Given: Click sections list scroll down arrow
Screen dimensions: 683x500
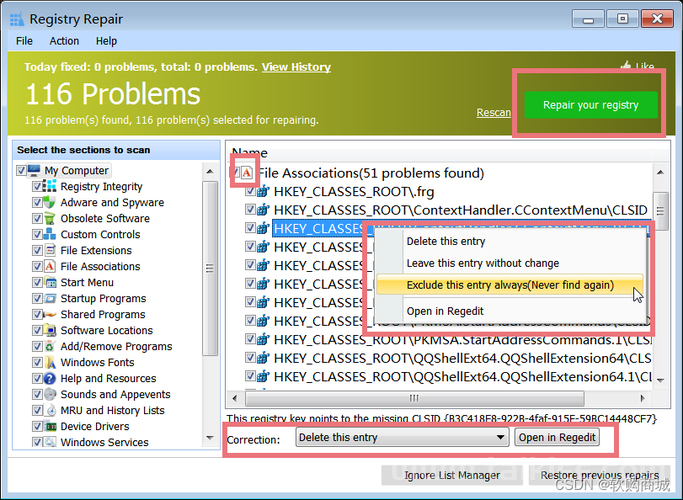Looking at the screenshot, I should pyautogui.click(x=210, y=438).
